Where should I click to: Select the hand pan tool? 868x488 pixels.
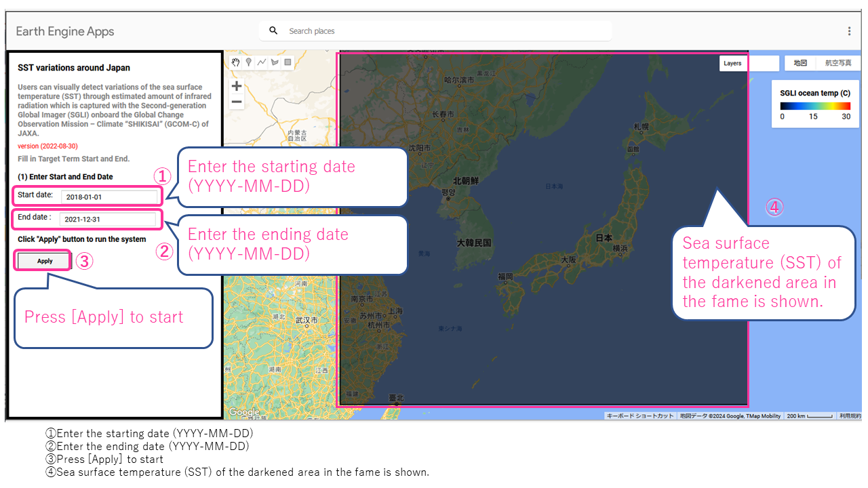click(x=236, y=62)
